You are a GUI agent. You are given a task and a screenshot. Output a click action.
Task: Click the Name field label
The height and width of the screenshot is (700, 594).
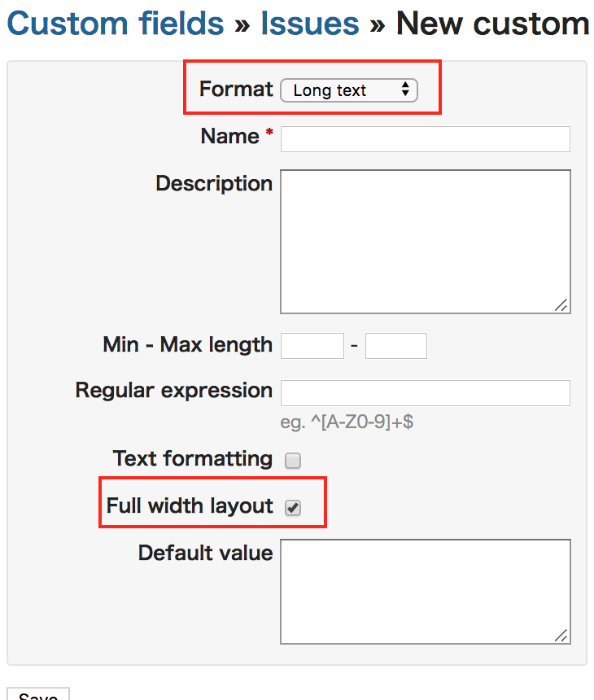[229, 136]
